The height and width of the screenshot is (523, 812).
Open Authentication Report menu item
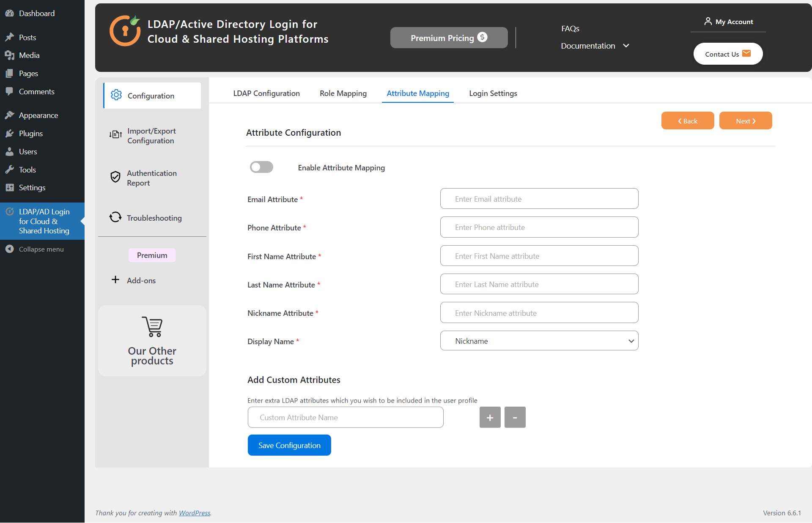click(x=152, y=178)
